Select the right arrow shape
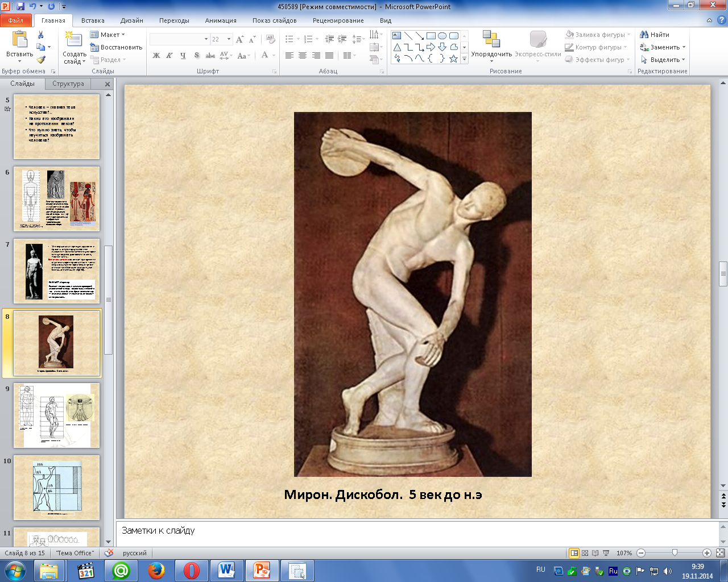This screenshot has height=582, width=728. pyautogui.click(x=431, y=47)
